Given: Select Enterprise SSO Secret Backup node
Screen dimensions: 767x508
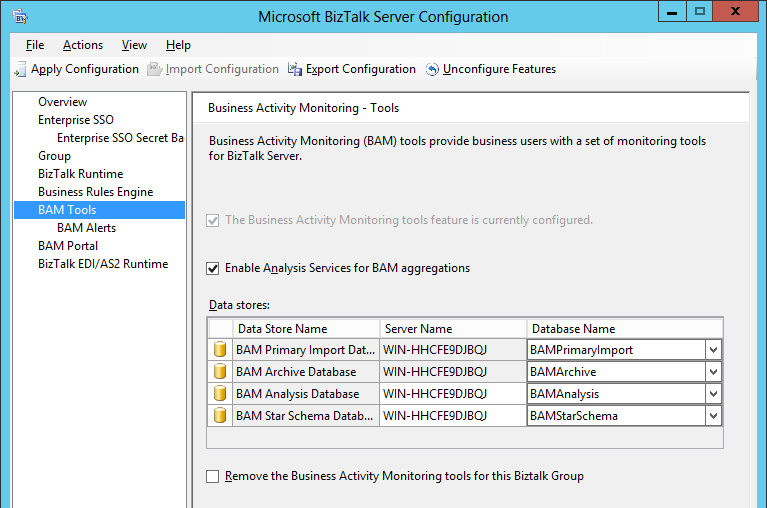Looking at the screenshot, I should click(120, 138).
